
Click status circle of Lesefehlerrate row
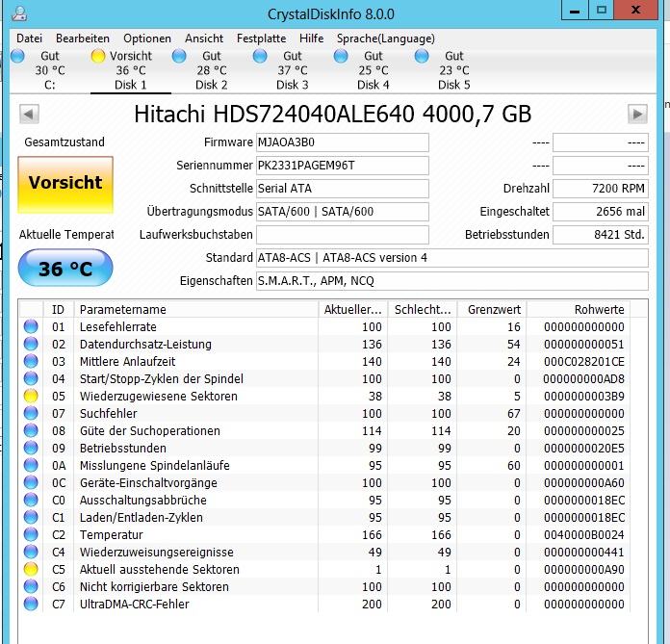[31, 326]
